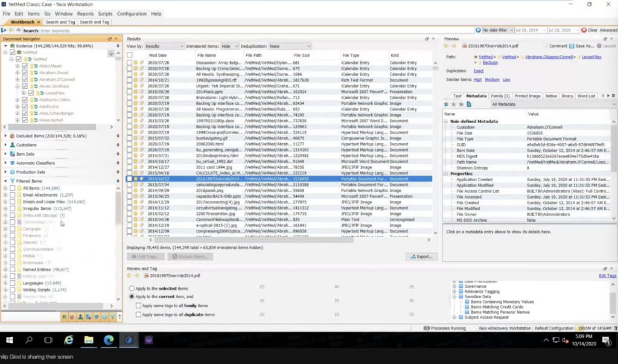618x364 pixels.
Task: Click the Comment speech bubble icon
Action: coord(546,46)
